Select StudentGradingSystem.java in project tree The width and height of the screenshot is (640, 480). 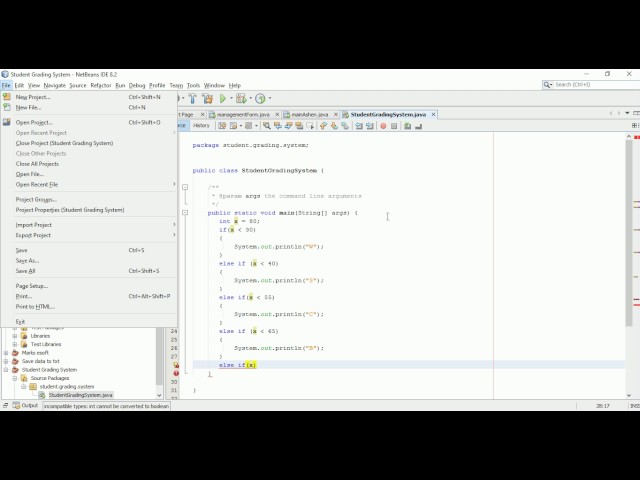pyautogui.click(x=80, y=395)
